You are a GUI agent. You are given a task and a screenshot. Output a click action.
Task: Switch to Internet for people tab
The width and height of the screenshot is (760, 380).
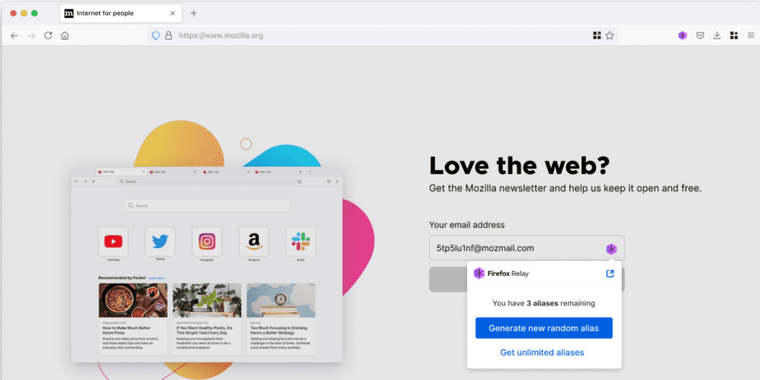point(121,13)
